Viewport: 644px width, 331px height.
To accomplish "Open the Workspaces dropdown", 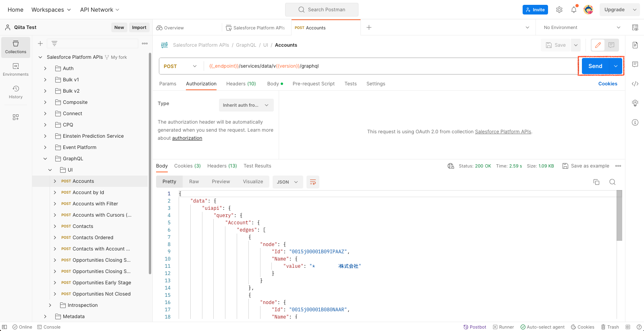I will pyautogui.click(x=51, y=10).
